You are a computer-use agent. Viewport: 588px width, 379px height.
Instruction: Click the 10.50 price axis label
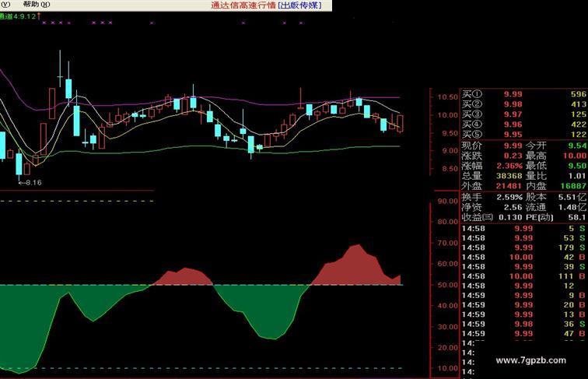[x=446, y=97]
